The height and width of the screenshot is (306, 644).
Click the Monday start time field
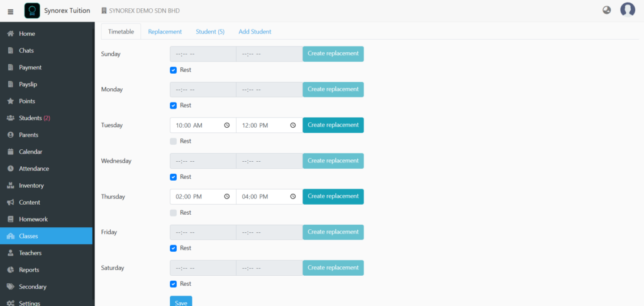[x=203, y=89]
